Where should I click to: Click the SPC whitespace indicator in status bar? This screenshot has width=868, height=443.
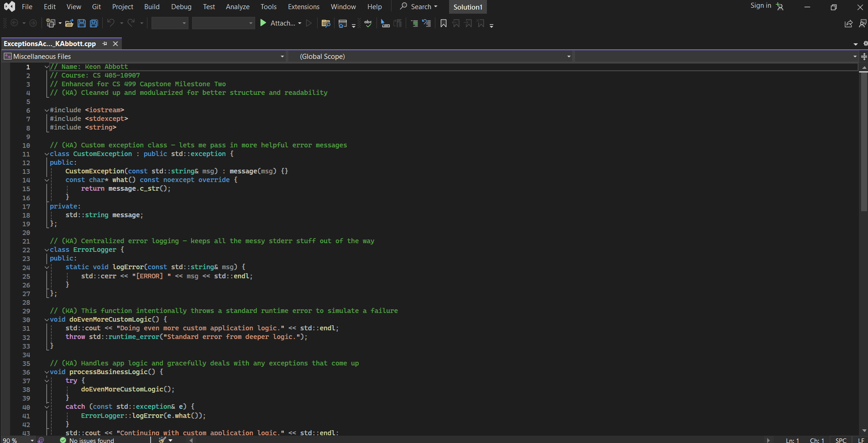tap(841, 440)
